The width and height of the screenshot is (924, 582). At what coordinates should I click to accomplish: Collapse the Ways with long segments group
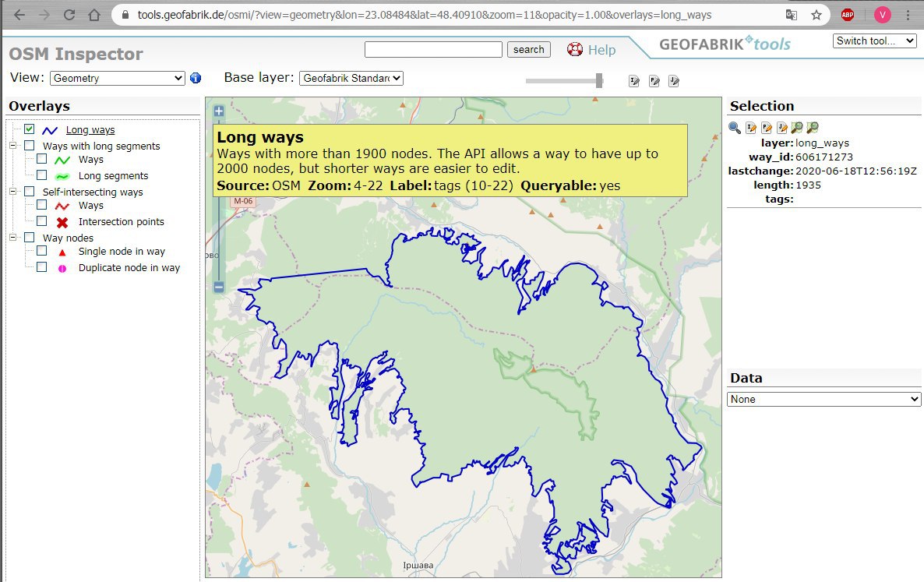[13, 145]
